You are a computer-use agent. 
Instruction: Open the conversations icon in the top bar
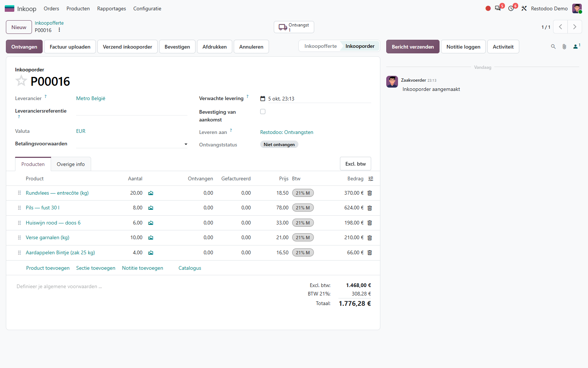point(498,8)
